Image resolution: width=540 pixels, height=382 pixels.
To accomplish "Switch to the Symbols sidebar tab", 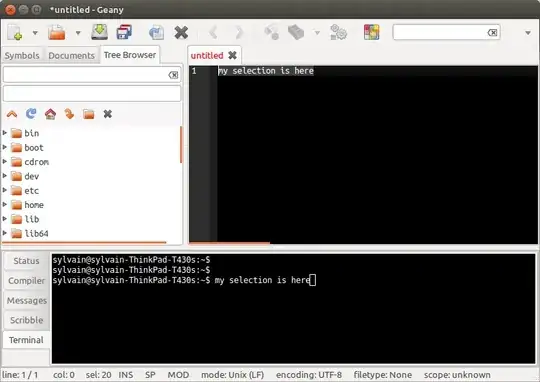I will point(22,55).
